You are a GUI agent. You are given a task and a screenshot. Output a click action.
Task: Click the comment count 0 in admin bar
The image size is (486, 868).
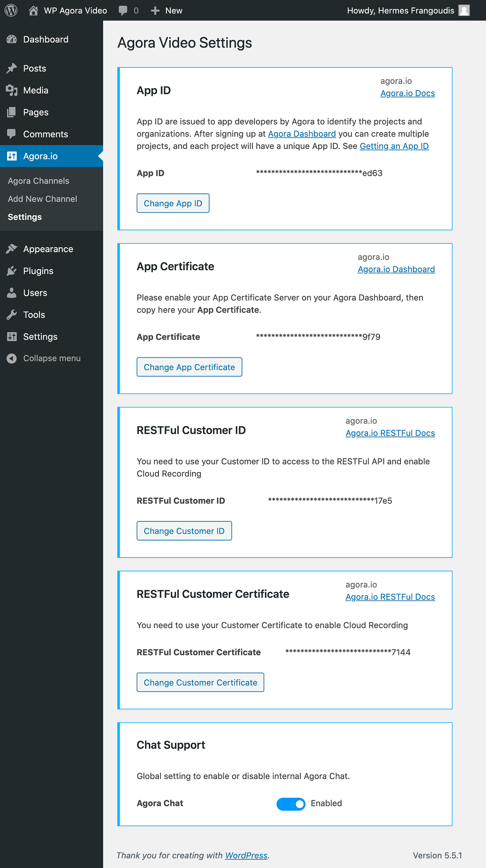coord(136,11)
